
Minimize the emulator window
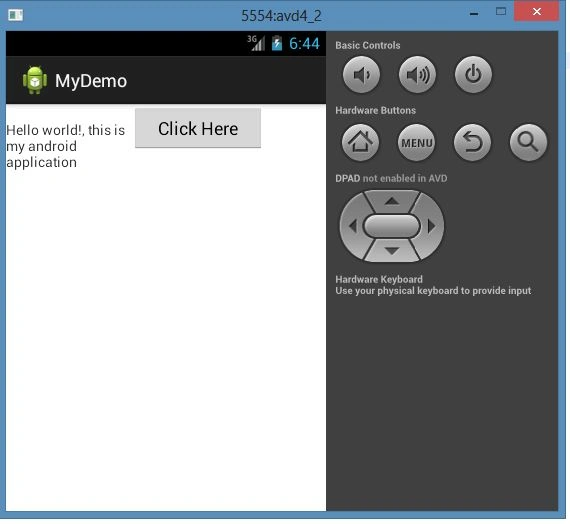click(474, 14)
